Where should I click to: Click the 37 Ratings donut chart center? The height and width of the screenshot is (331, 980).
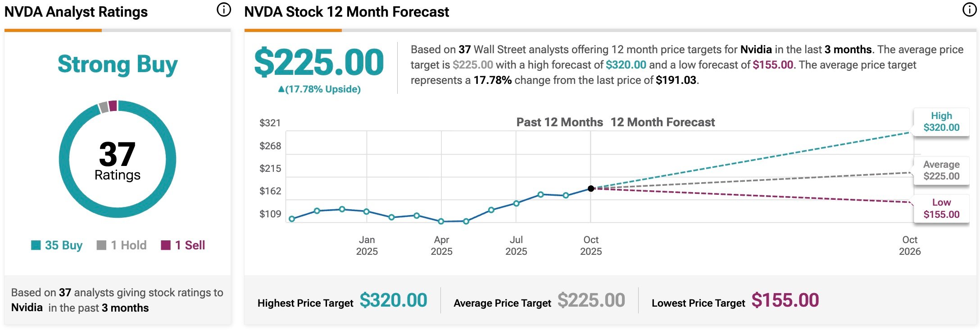[x=118, y=159]
